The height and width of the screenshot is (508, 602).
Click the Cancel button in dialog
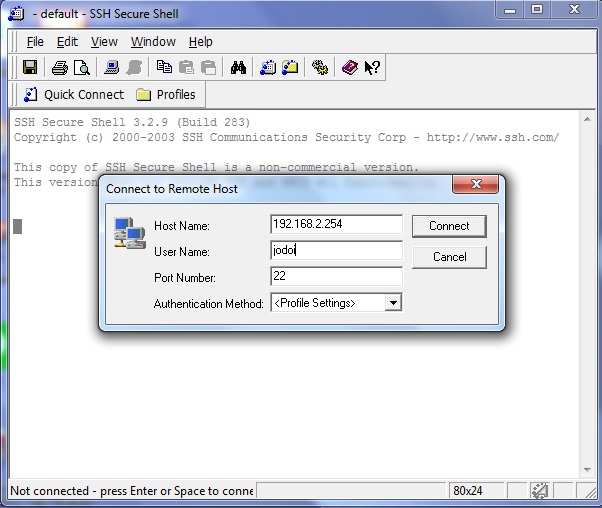click(449, 256)
